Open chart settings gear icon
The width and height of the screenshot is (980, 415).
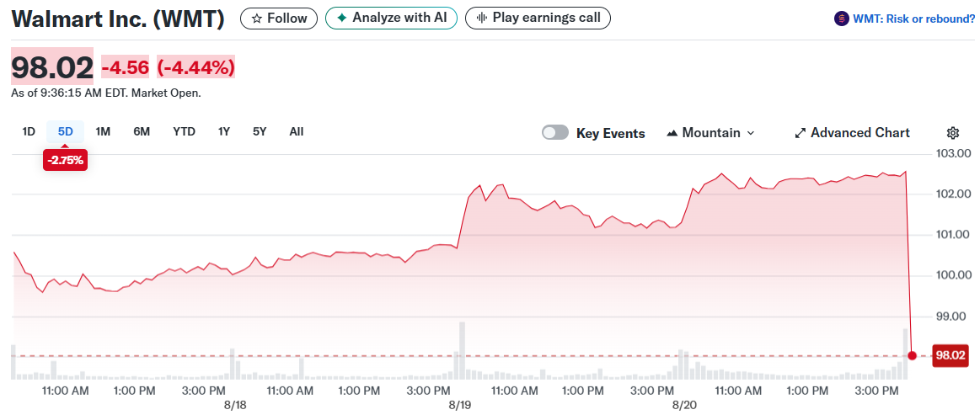click(952, 133)
